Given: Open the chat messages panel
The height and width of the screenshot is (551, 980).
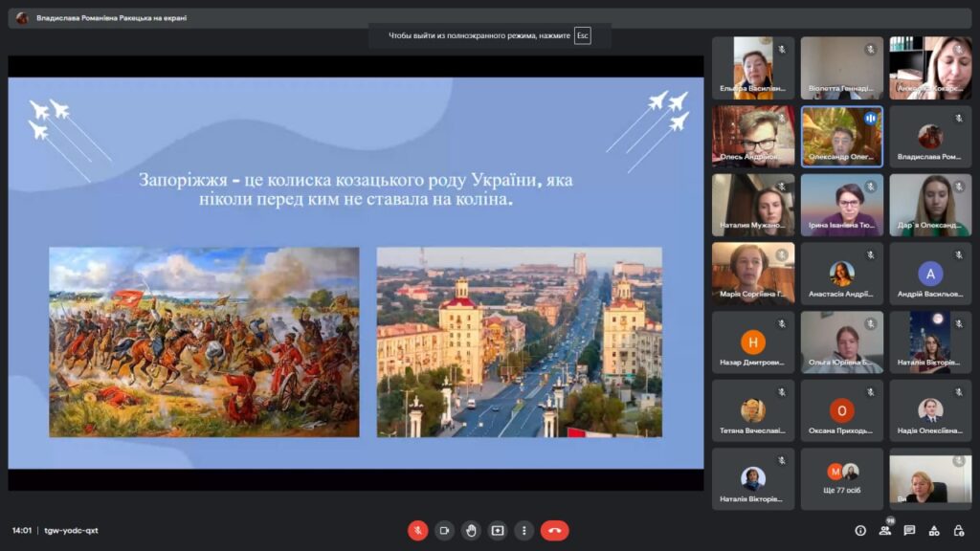Looking at the screenshot, I should (x=909, y=530).
